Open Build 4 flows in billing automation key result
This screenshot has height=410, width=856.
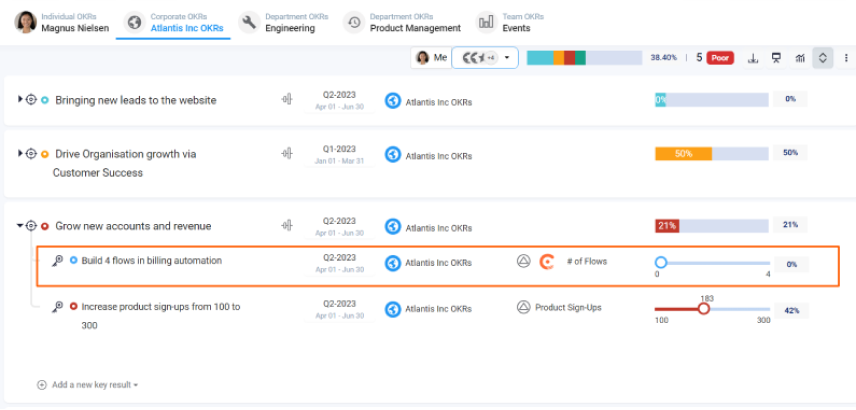pyautogui.click(x=152, y=260)
